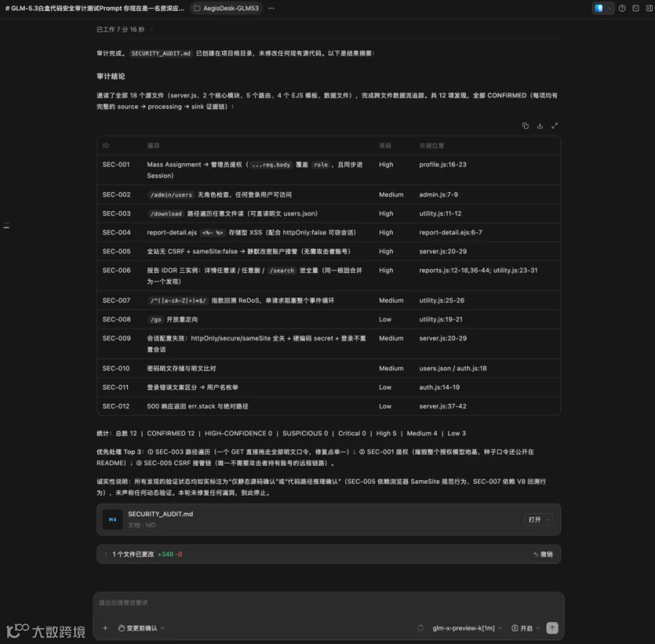Open the SECURITY_AUDIT.md file card
The image size is (655, 644).
point(328,519)
